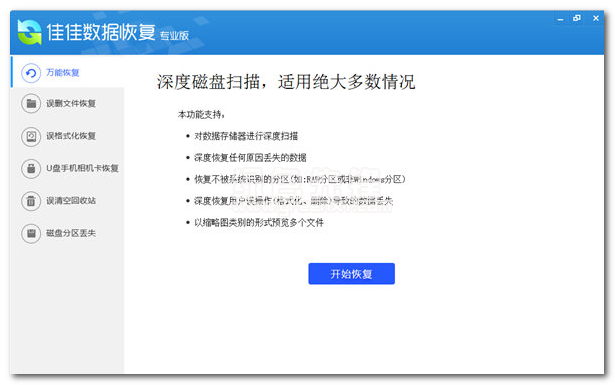Click the 万能恢复 circular arrow icon
This screenshot has height=385, width=615.
point(31,73)
